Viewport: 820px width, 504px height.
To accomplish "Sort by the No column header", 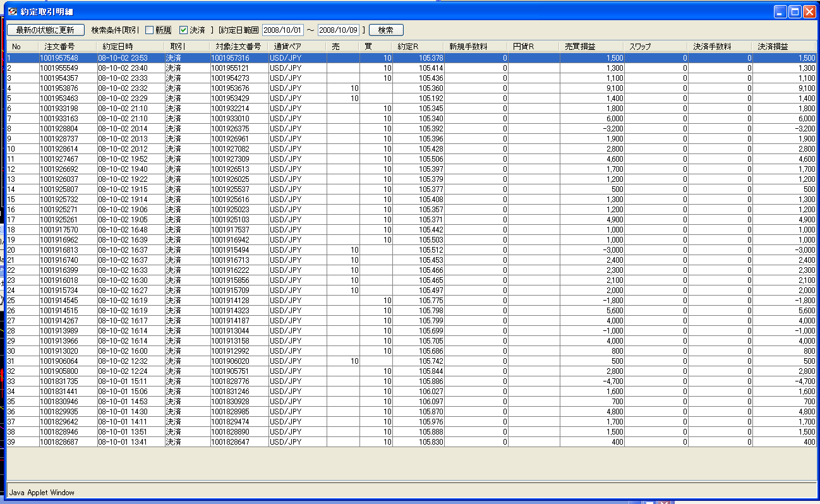I will 23,47.
